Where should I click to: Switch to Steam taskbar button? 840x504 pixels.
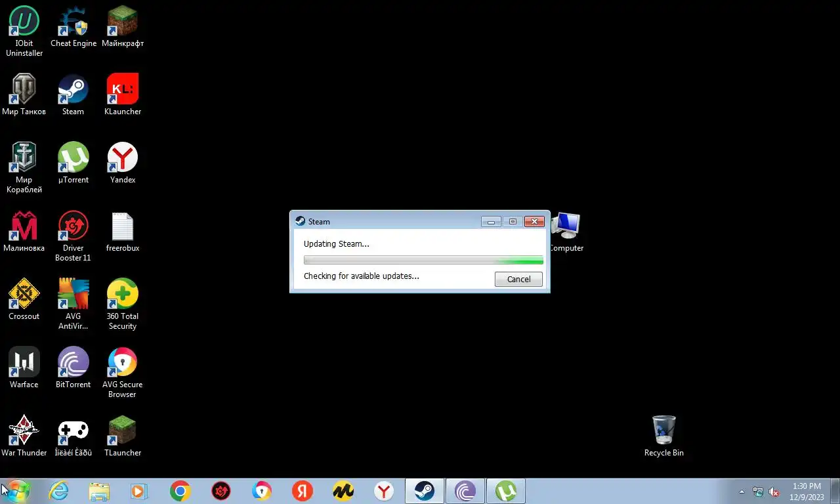click(x=425, y=491)
